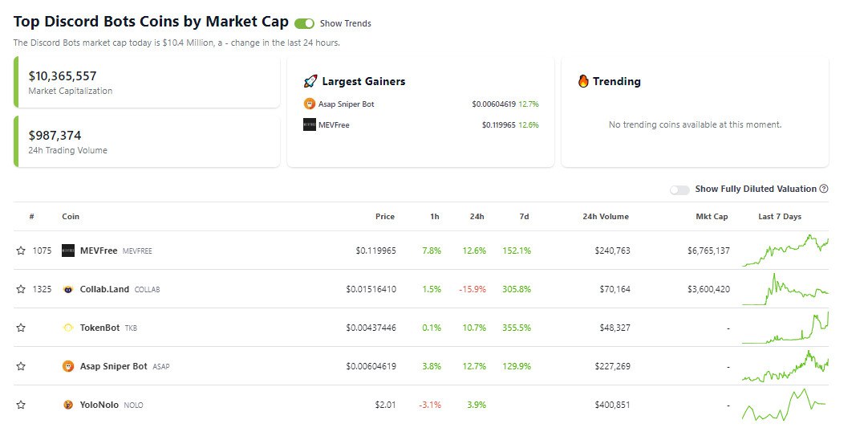
Task: Click the MEVFree logo in table row
Action: coord(68,251)
